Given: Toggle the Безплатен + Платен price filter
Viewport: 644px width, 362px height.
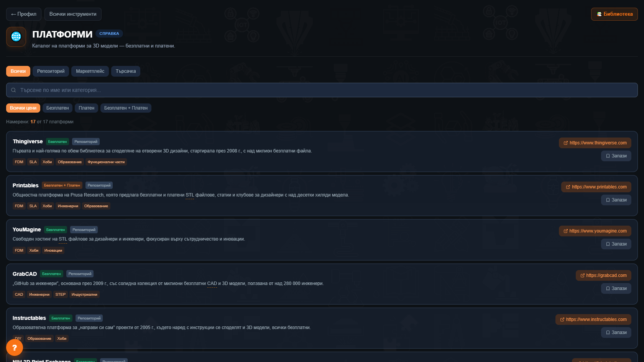Looking at the screenshot, I should pos(126,108).
